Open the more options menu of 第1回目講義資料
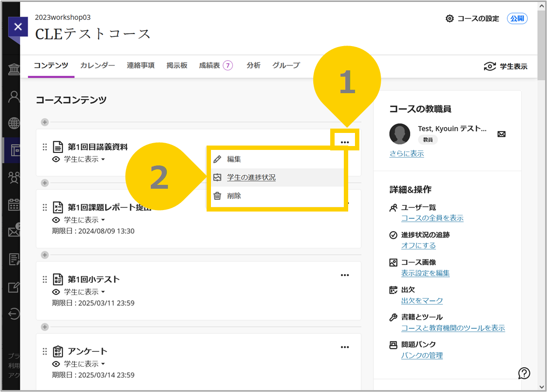The image size is (547, 392). 345,142
